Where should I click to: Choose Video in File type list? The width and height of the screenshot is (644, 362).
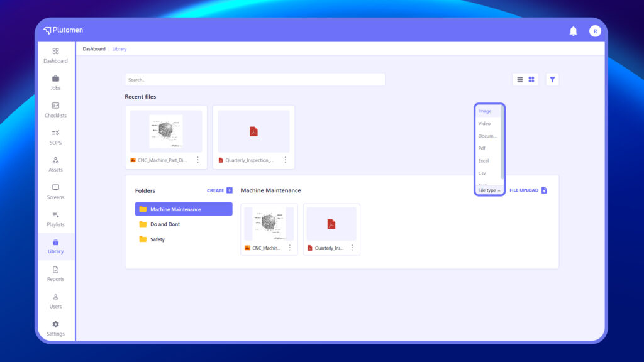pos(488,124)
